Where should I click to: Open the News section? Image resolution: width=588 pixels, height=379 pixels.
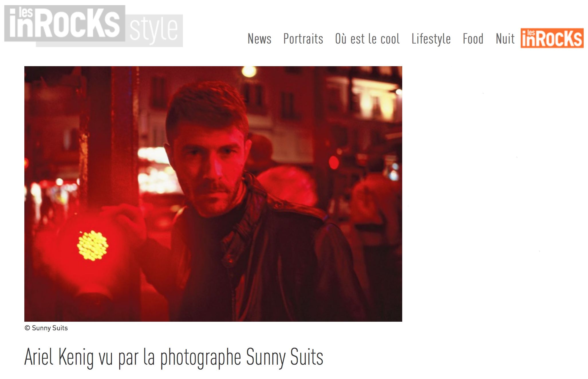click(259, 39)
